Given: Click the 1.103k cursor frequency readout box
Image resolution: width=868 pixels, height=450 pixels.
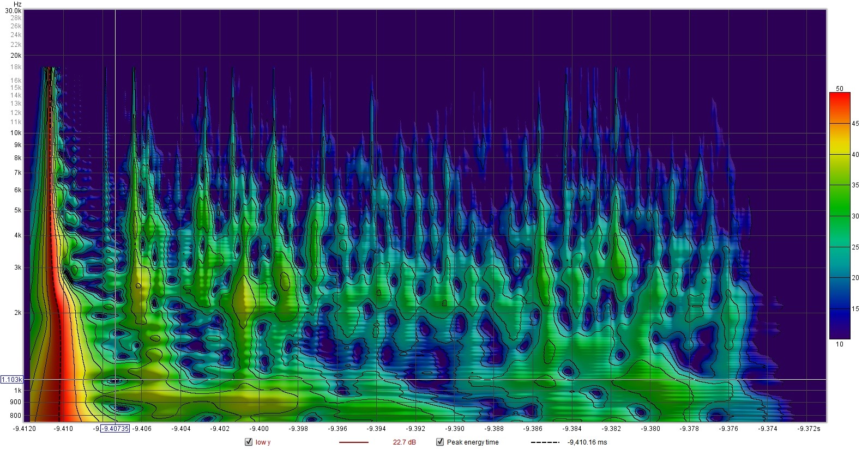Looking at the screenshot, I should [12, 379].
